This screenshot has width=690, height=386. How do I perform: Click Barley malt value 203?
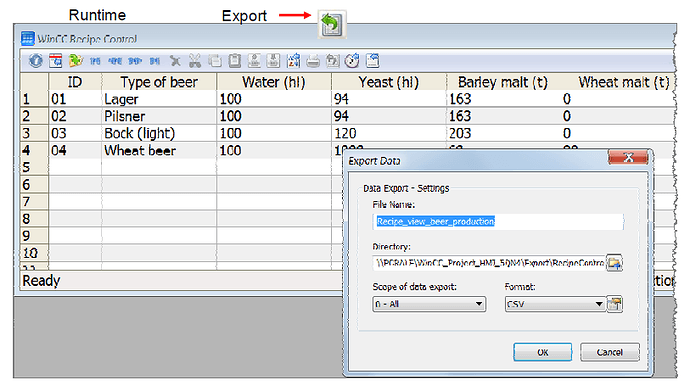(503, 133)
